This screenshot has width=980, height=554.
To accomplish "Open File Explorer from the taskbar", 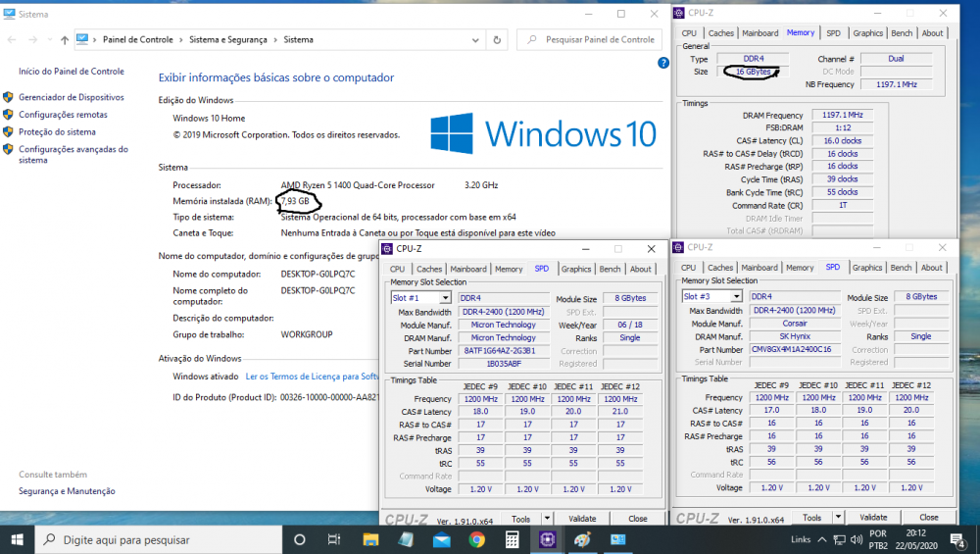I will pyautogui.click(x=370, y=539).
